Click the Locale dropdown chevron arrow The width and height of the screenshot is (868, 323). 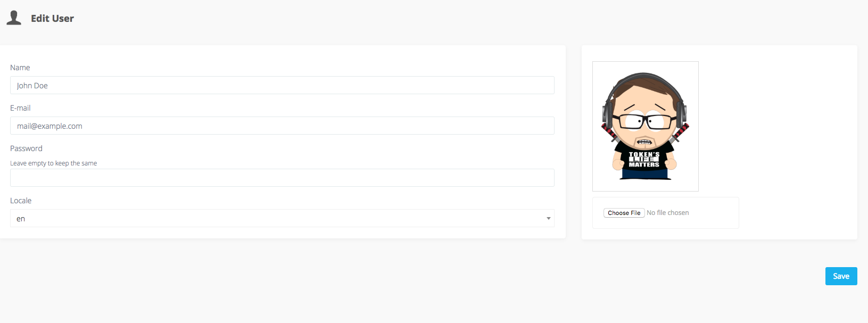(x=548, y=218)
